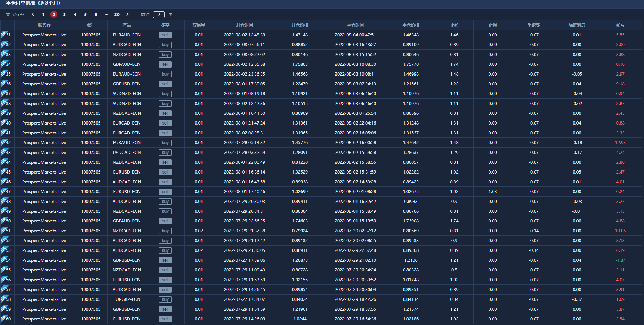This screenshot has width=644, height=325.
Task: Click the blue tag icon on row 39
Action: coord(4,113)
